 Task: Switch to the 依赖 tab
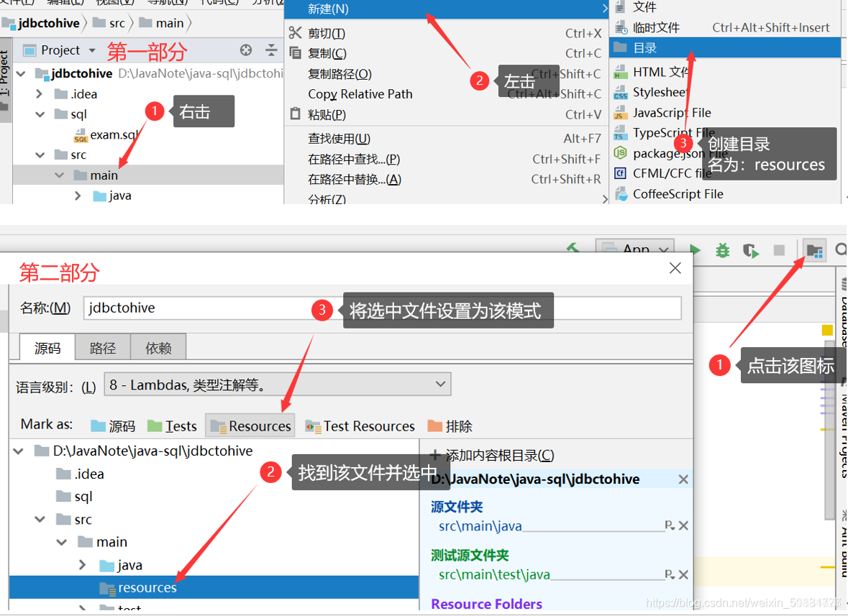(158, 348)
